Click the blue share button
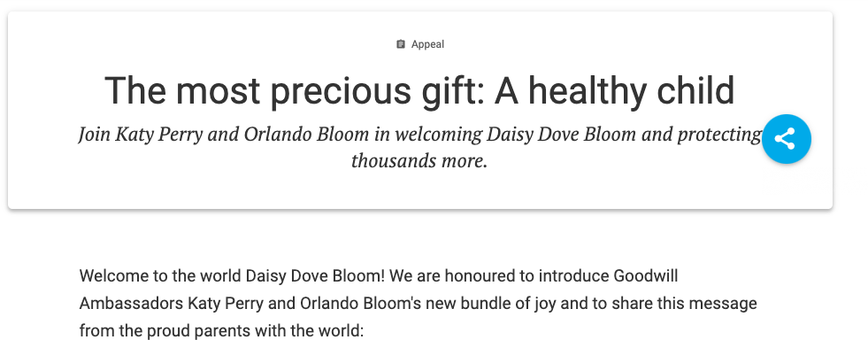The image size is (868, 363). coord(785,139)
